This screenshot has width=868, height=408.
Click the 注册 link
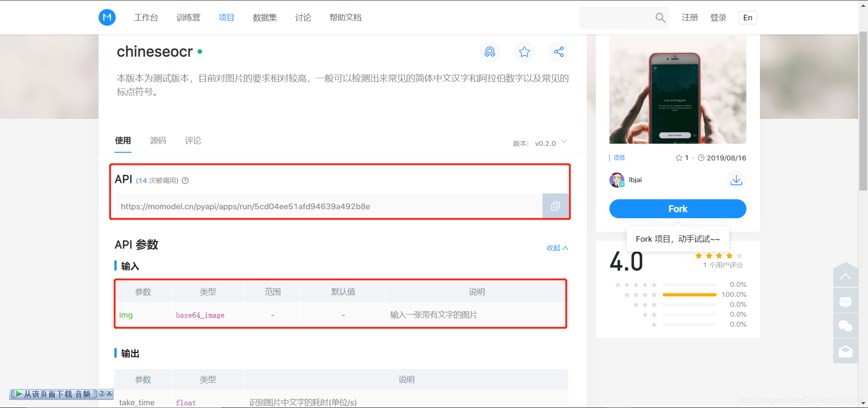coord(690,18)
